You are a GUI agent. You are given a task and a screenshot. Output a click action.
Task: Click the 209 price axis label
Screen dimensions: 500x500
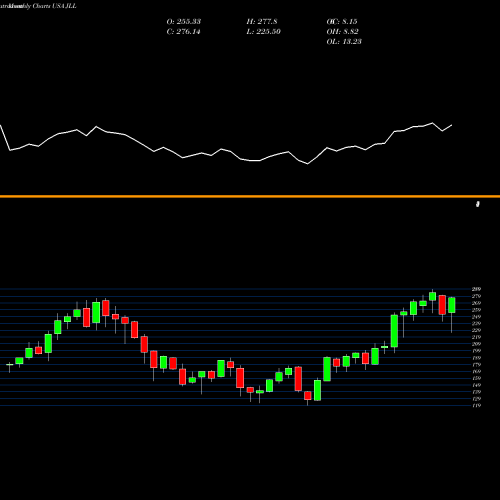476,344
